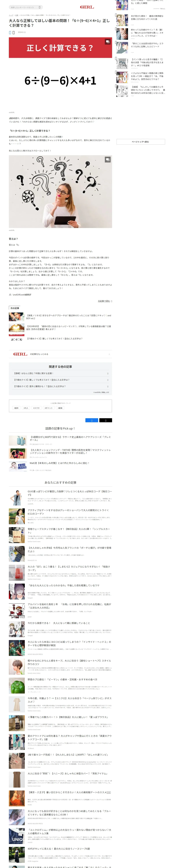This screenshot has width=174, height=868.
Task: Click the second share icon under the title
Action: tap(13, 32)
